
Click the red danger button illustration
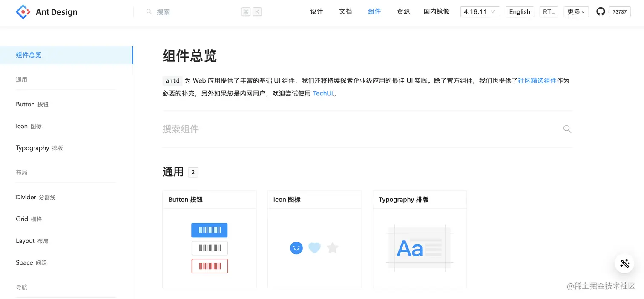210,266
